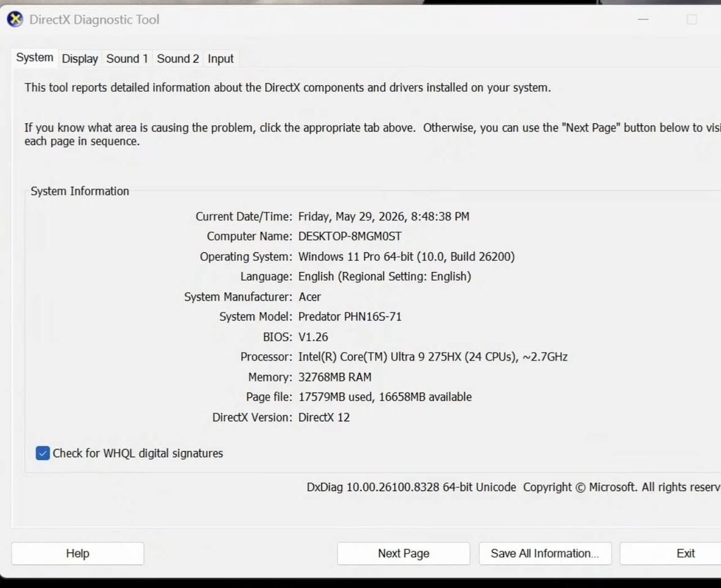
Task: Open the Display tab
Action: (x=80, y=59)
